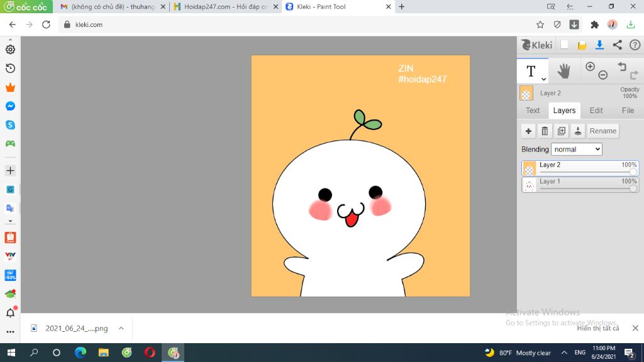
Task: Open Messenger from the sidebar
Action: tap(10, 106)
